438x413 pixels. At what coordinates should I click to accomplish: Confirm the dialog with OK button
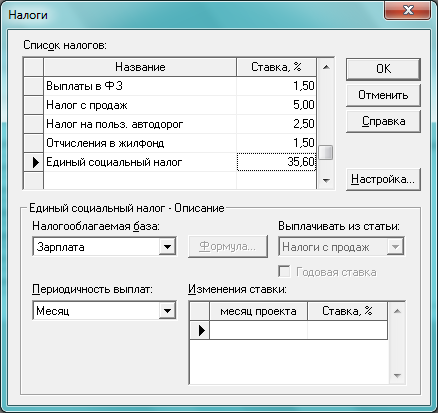click(x=383, y=69)
